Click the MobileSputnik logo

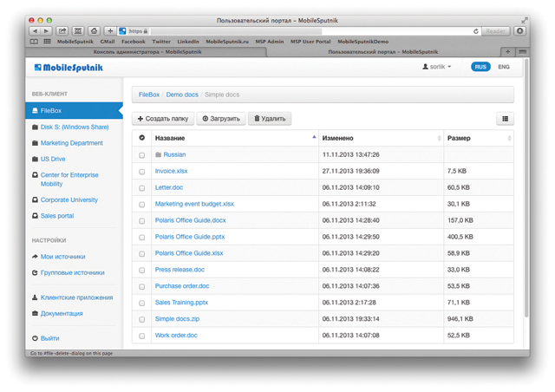point(69,68)
